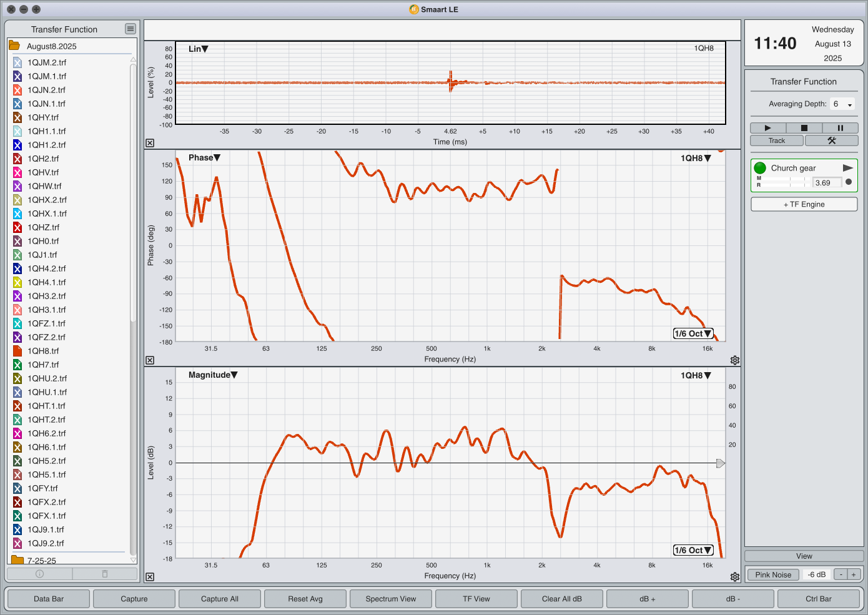Select the 1QFZ.1.trf file
868x615 pixels.
(x=46, y=323)
